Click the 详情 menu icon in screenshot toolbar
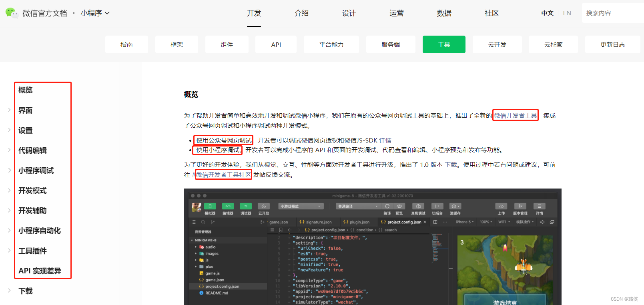This screenshot has height=305, width=644. tap(539, 206)
